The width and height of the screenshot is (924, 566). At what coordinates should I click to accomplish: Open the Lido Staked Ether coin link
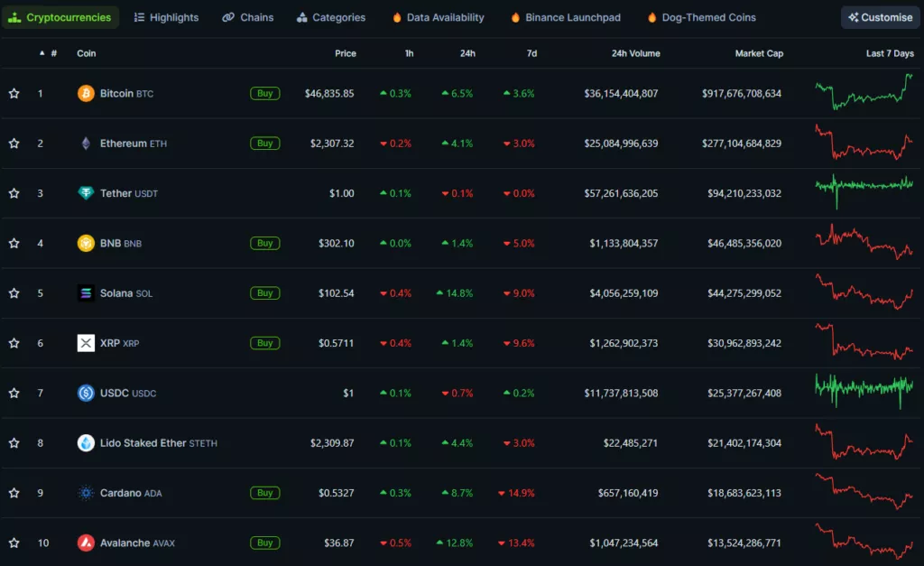coord(143,443)
